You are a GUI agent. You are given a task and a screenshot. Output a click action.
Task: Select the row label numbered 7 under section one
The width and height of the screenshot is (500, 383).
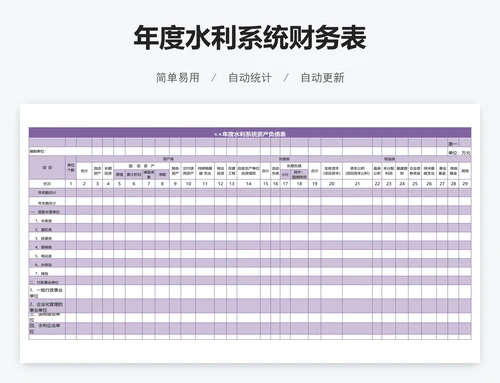click(47, 273)
